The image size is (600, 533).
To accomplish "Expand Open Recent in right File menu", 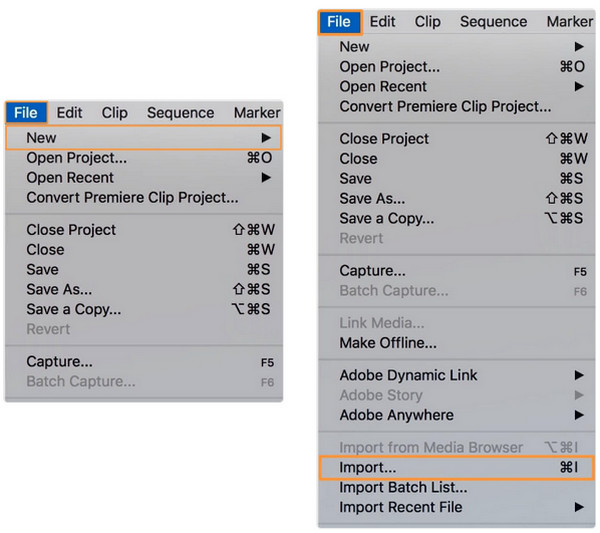I will 457,86.
